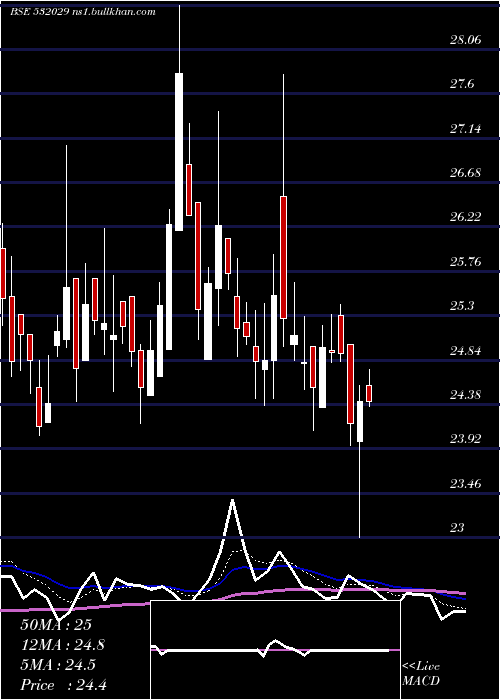Click the 12MA : 24.8 readout
The image size is (500, 700).
click(63, 645)
